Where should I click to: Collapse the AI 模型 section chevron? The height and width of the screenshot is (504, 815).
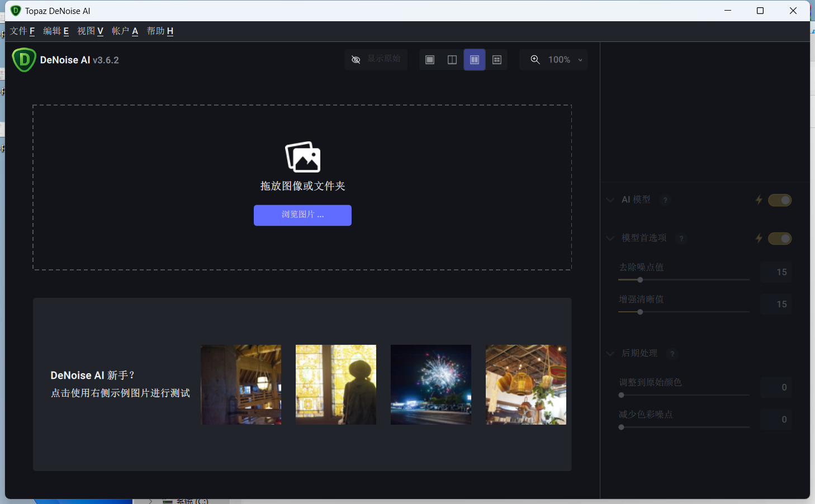pyautogui.click(x=610, y=200)
